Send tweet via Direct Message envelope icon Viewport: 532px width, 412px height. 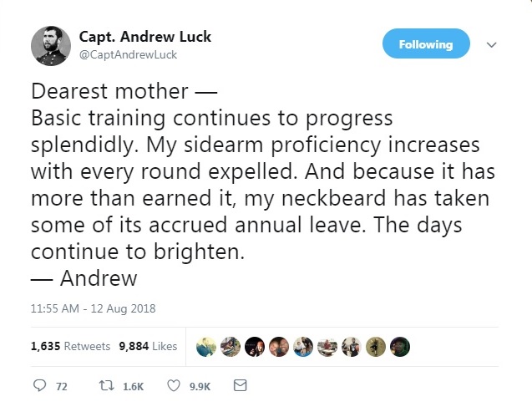pos(240,386)
